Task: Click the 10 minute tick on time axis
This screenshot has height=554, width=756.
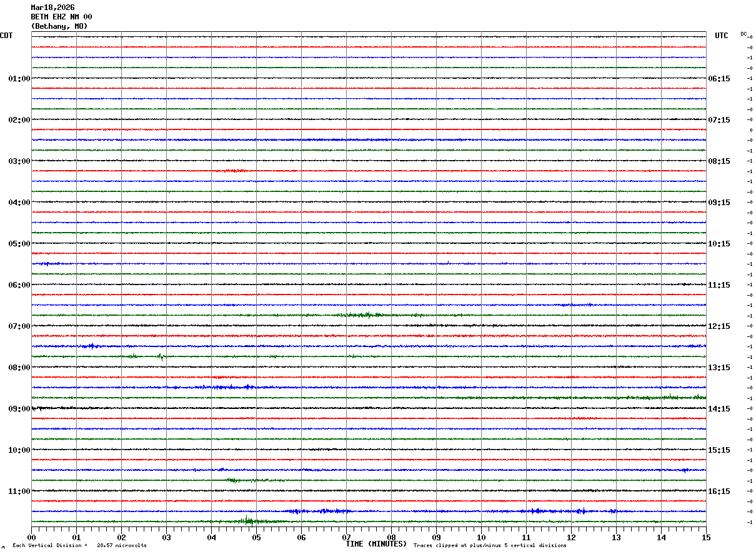Action: (x=481, y=537)
